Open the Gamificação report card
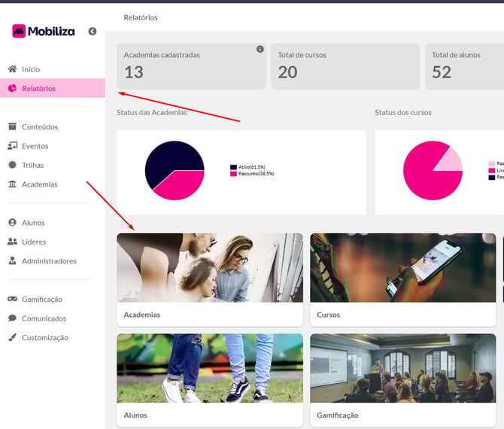The width and height of the screenshot is (504, 429). (402, 380)
